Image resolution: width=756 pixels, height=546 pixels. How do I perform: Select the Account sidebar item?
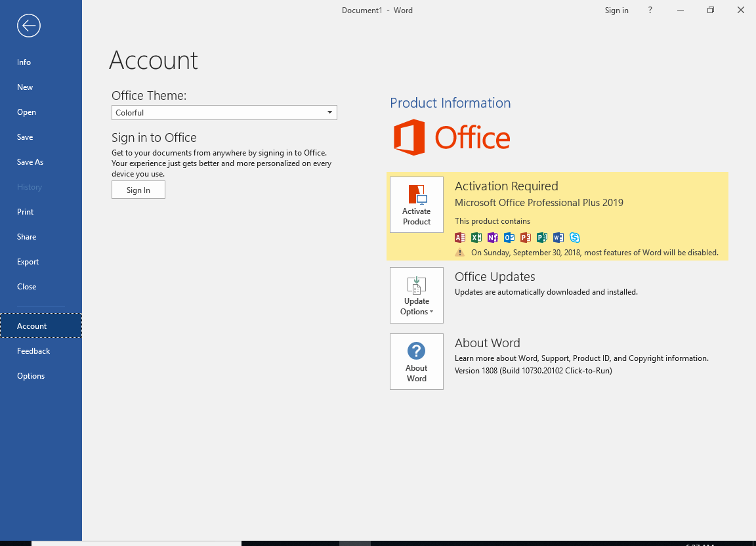[x=41, y=326]
